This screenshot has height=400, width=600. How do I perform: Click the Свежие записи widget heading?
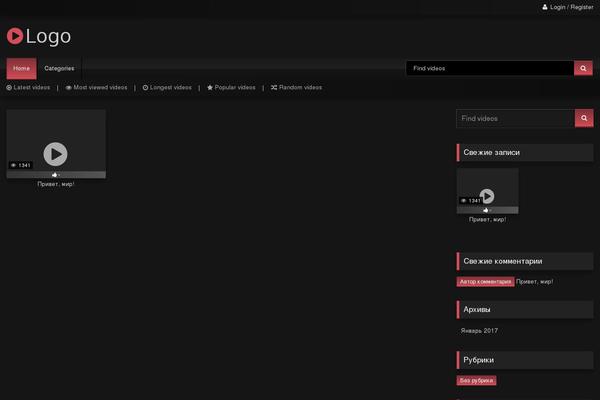(x=525, y=152)
